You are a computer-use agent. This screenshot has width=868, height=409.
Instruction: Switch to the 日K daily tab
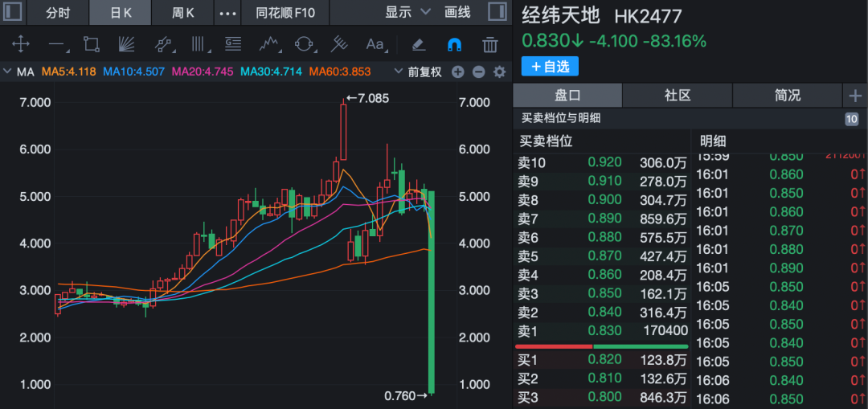point(121,13)
